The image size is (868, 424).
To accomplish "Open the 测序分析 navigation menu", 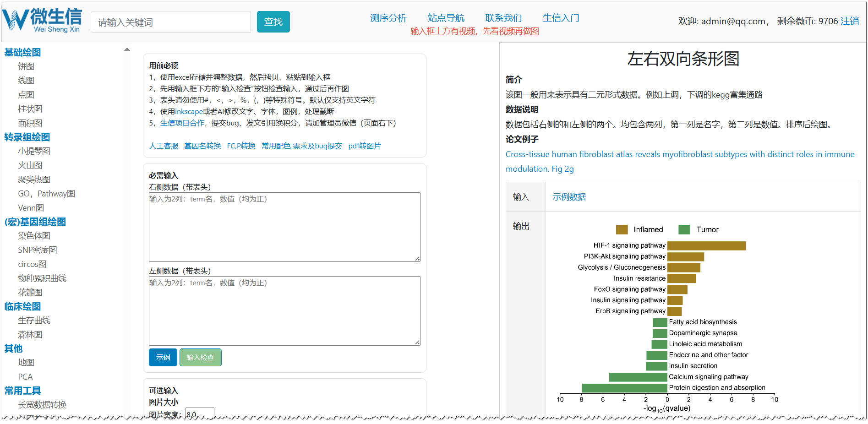I will 388,18.
